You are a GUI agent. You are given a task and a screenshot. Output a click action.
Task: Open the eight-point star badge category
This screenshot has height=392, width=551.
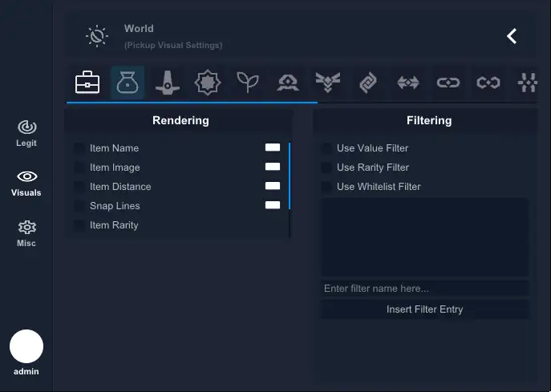coord(208,83)
